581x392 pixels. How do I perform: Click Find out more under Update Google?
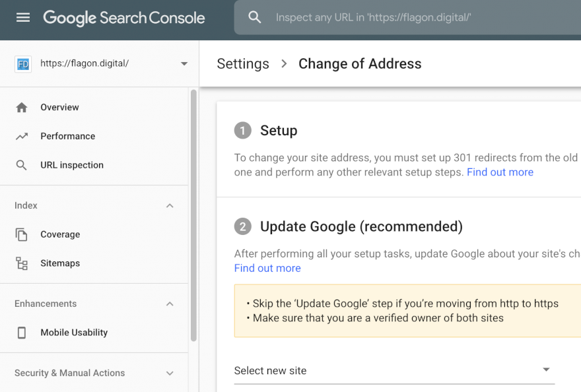tap(267, 268)
